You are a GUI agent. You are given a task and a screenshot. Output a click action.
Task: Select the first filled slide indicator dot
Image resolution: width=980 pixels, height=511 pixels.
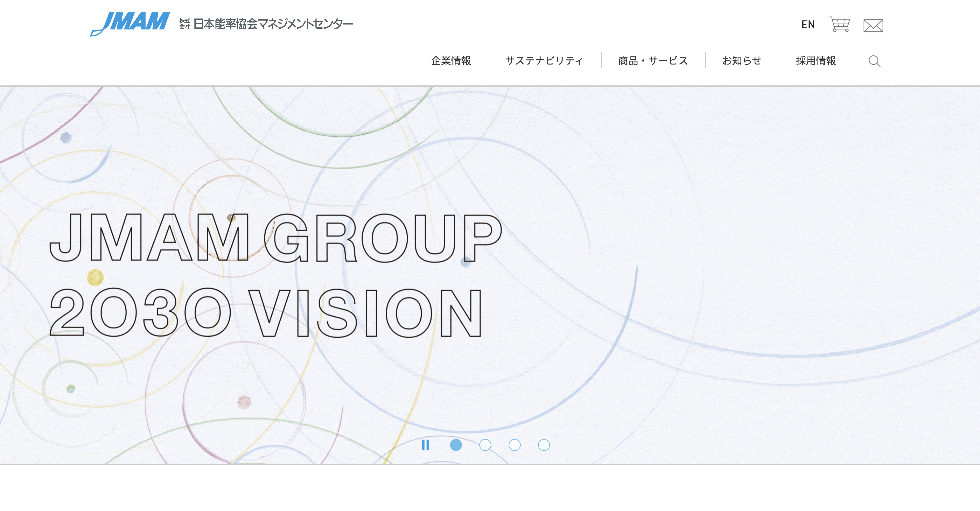coord(456,445)
